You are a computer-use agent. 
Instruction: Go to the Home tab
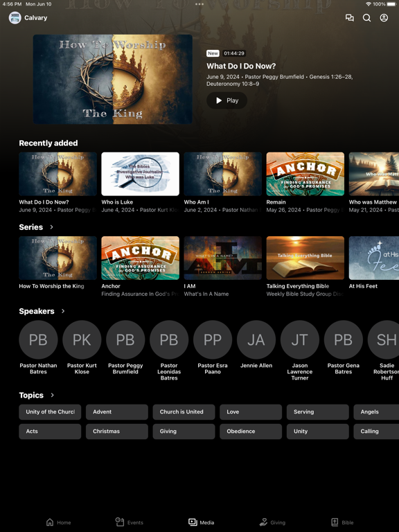point(58,522)
